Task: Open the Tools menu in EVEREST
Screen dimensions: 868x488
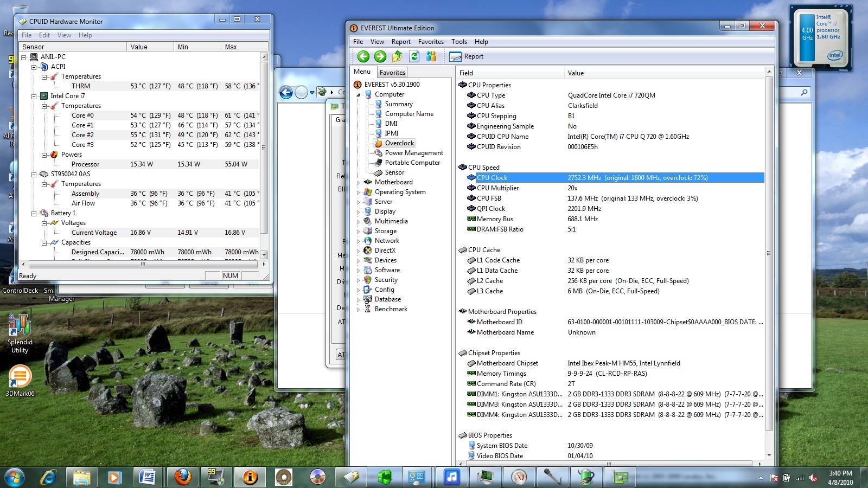Action: point(459,42)
